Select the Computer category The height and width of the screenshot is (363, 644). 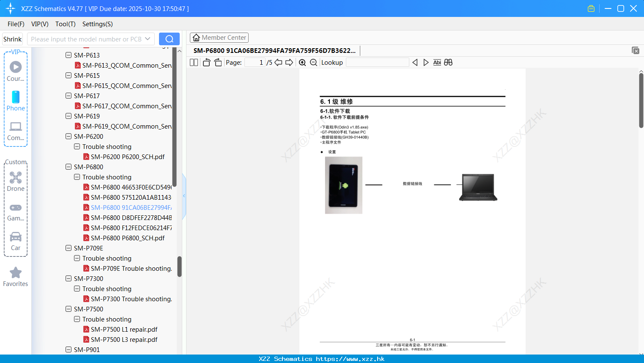coord(16,130)
